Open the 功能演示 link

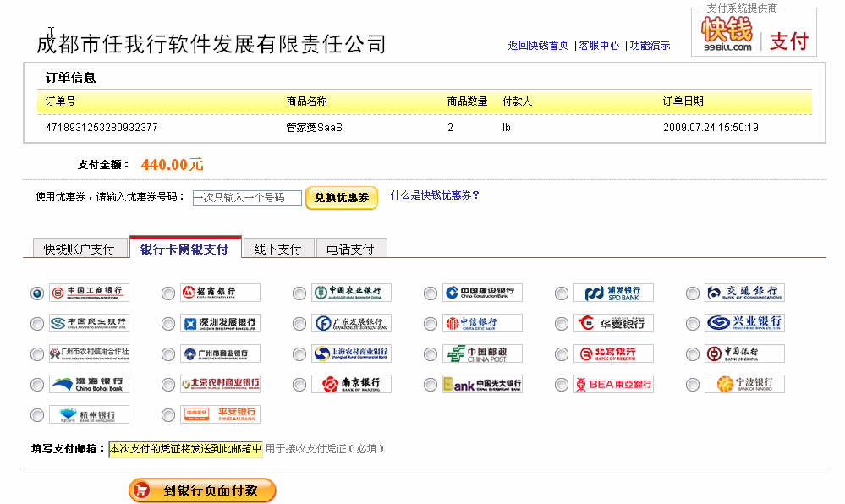tap(650, 46)
